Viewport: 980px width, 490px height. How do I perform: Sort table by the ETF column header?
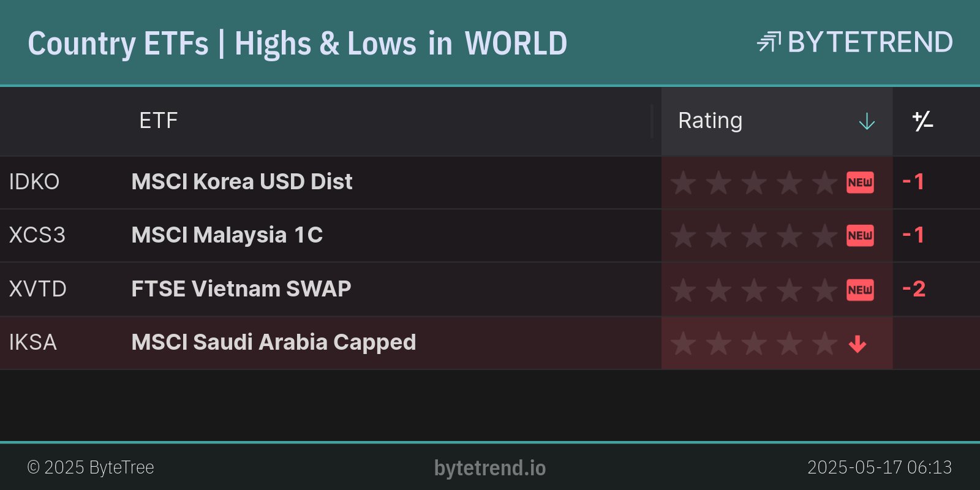click(158, 121)
